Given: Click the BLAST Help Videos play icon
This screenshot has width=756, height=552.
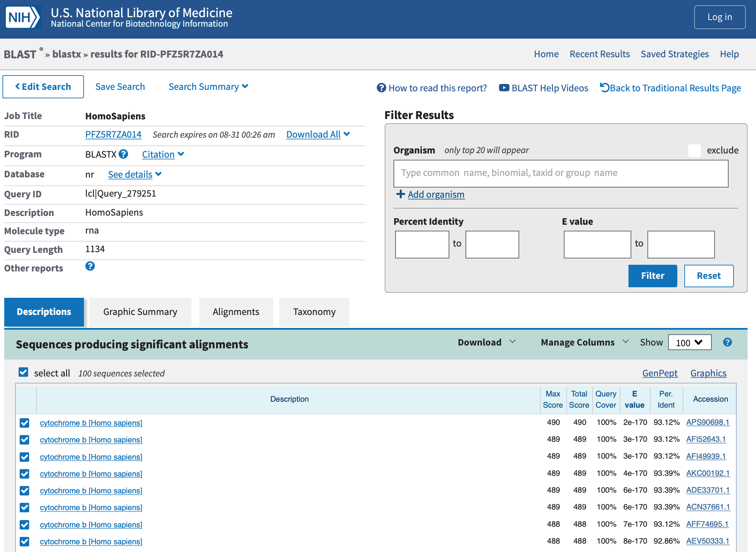Looking at the screenshot, I should tap(504, 88).
